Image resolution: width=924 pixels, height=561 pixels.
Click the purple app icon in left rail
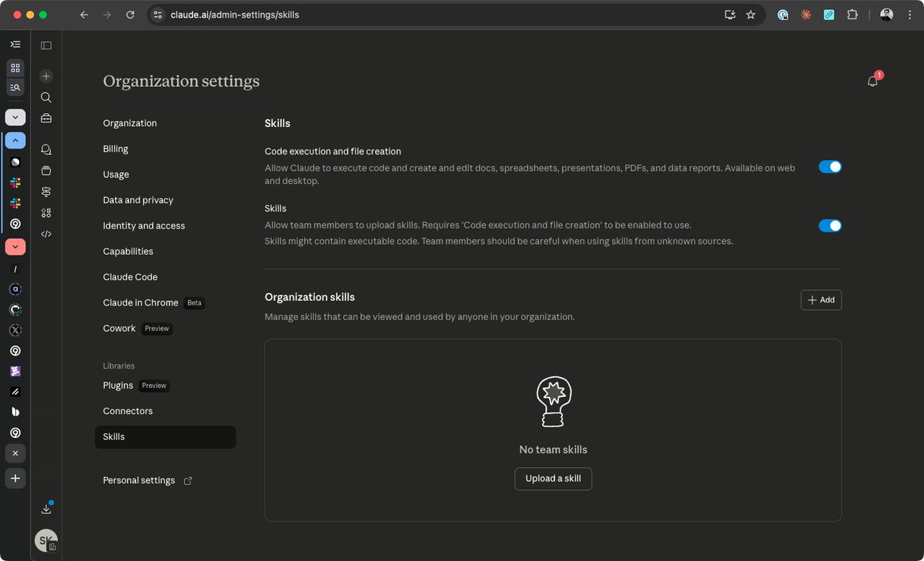click(x=15, y=371)
